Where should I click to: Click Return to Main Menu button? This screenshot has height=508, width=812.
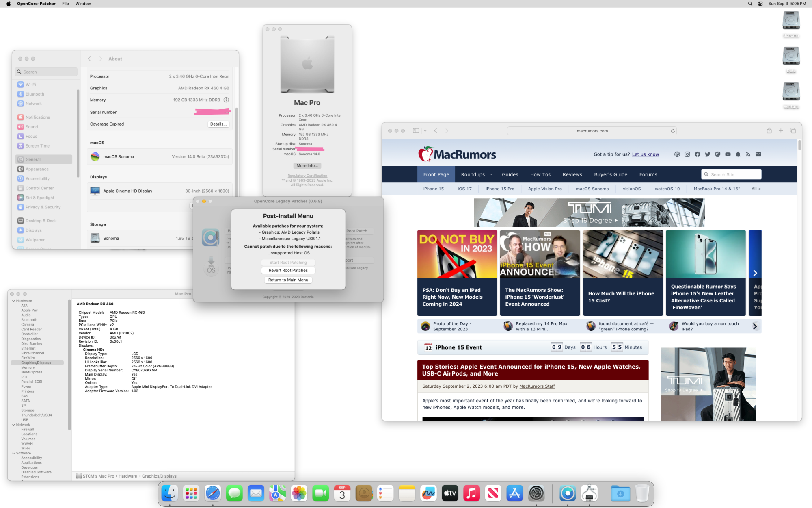coord(288,280)
